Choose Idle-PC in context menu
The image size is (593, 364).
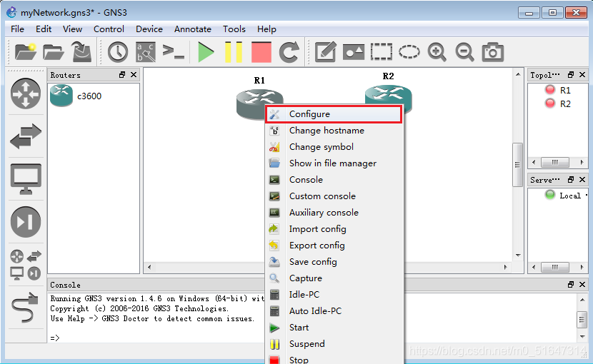[334, 295]
